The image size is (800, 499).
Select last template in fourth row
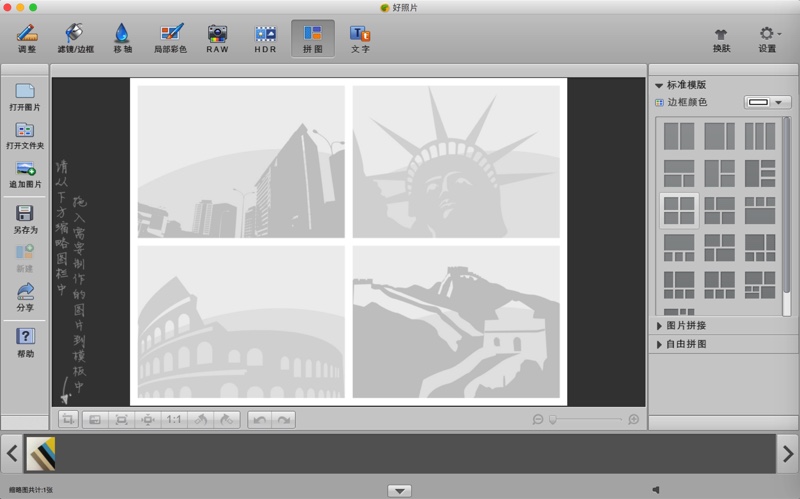760,247
